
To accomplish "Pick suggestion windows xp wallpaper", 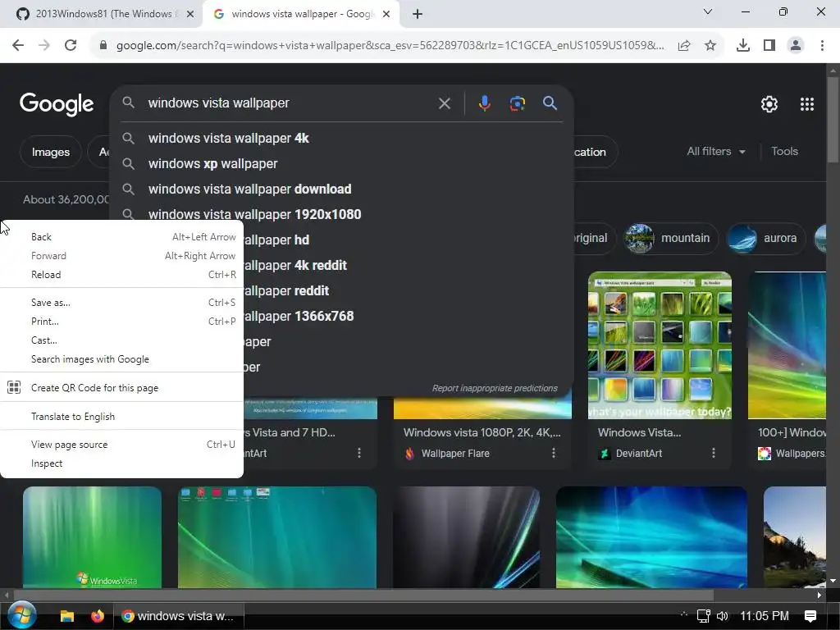I will (x=342, y=163).
